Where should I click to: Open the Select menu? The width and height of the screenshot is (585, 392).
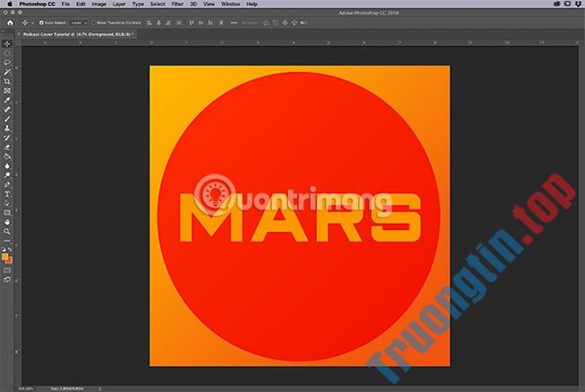(157, 4)
